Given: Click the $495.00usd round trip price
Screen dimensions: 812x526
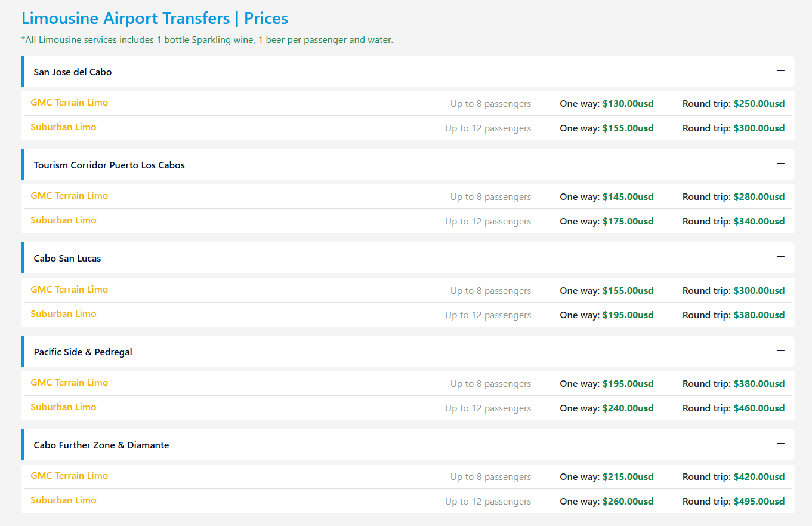Looking at the screenshot, I should click(759, 502).
